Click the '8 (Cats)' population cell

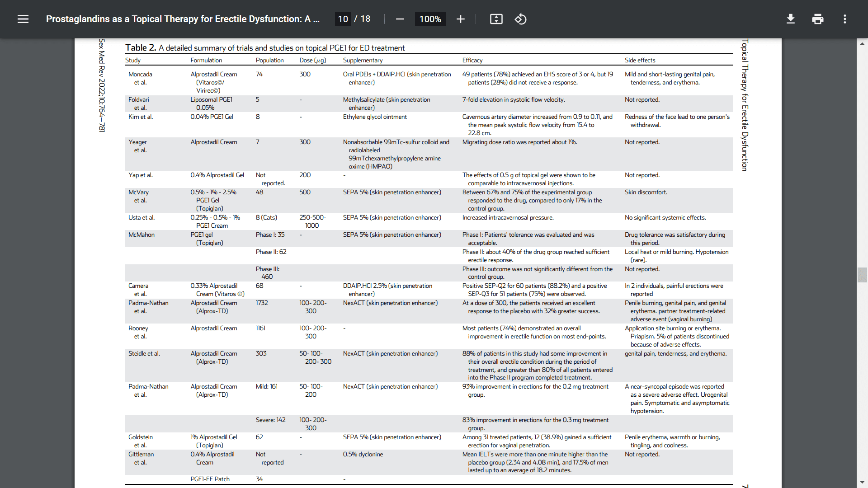(x=266, y=217)
